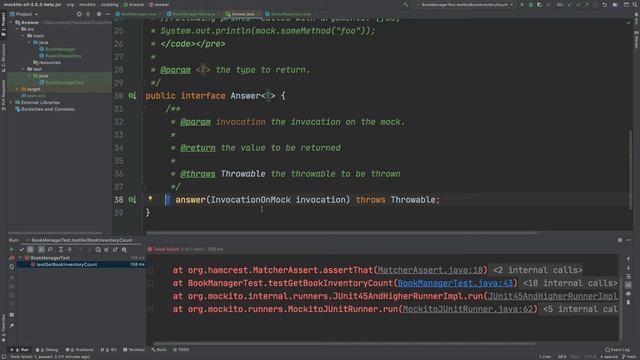
Task: Switch to the Answer.java editor tab
Action: pos(241,14)
